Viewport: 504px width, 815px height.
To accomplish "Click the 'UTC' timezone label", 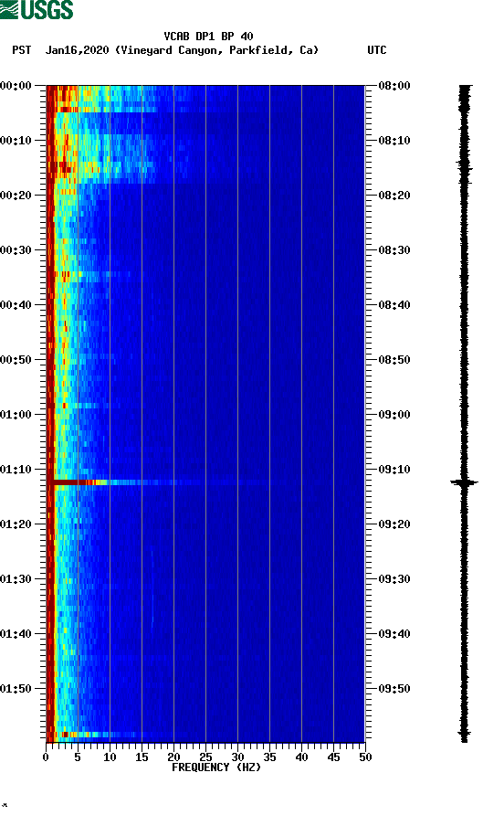I will tap(377, 50).
